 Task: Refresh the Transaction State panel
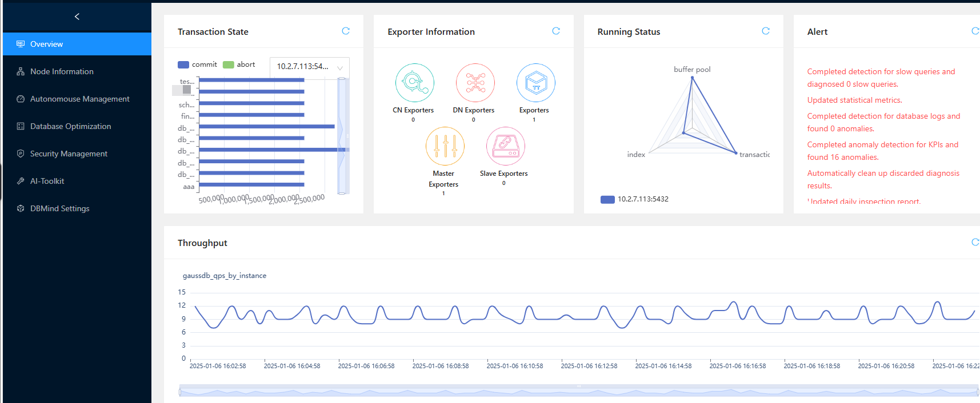tap(346, 31)
